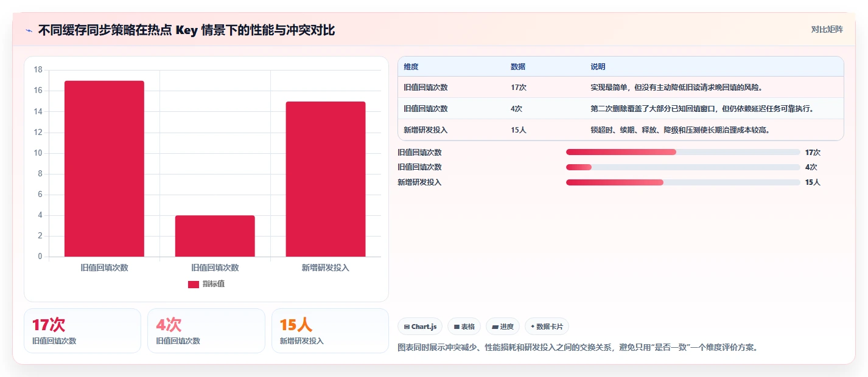The width and height of the screenshot is (868, 377).
Task: Click the 17次 cell in the table
Action: pyautogui.click(x=519, y=88)
